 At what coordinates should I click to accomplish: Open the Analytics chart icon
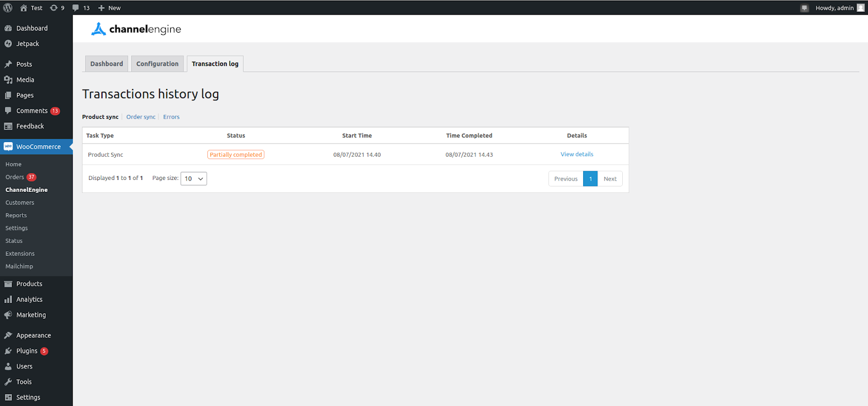point(8,300)
